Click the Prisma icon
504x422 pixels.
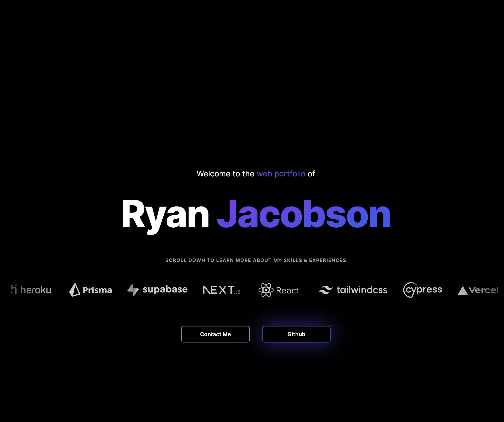(x=74, y=290)
